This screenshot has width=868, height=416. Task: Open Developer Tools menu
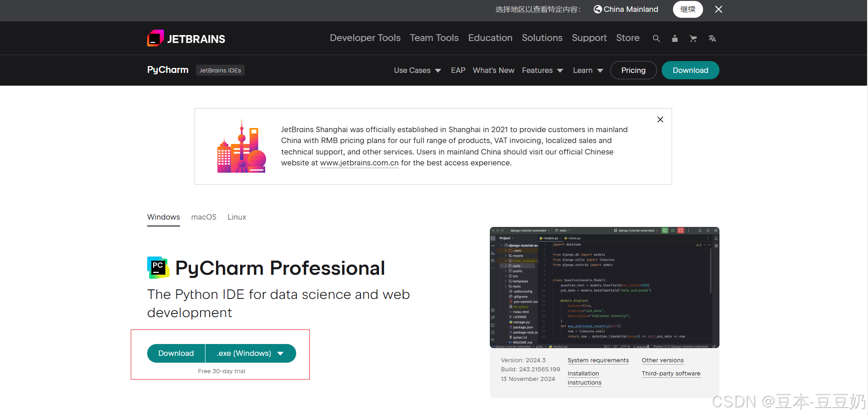[x=365, y=38]
